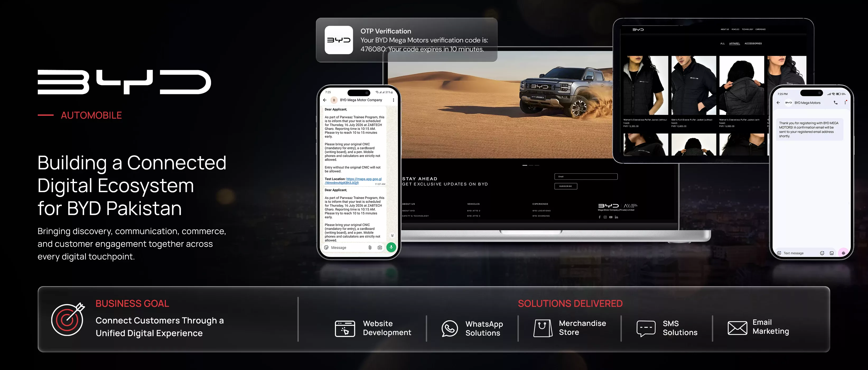The width and height of the screenshot is (868, 370).
Task: Click the BUSINESS GOAL heading
Action: (132, 303)
